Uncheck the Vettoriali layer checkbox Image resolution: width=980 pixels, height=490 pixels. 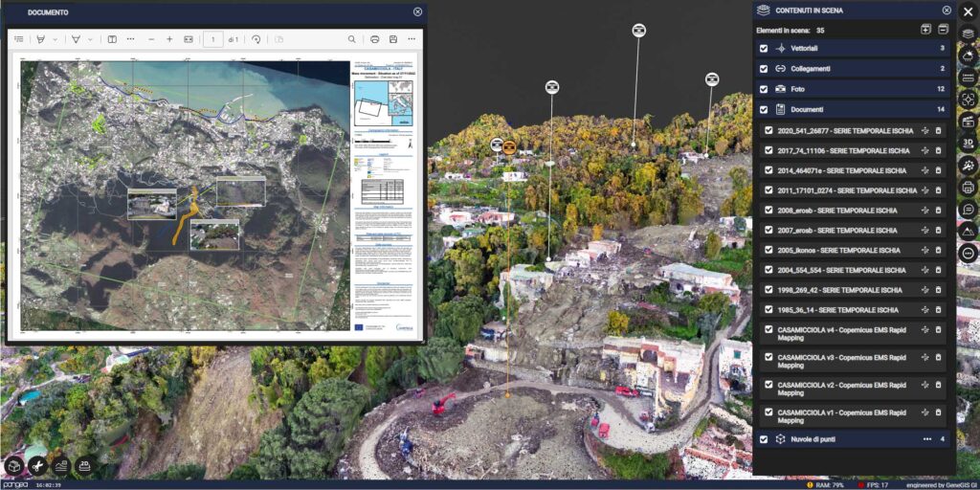tap(763, 48)
